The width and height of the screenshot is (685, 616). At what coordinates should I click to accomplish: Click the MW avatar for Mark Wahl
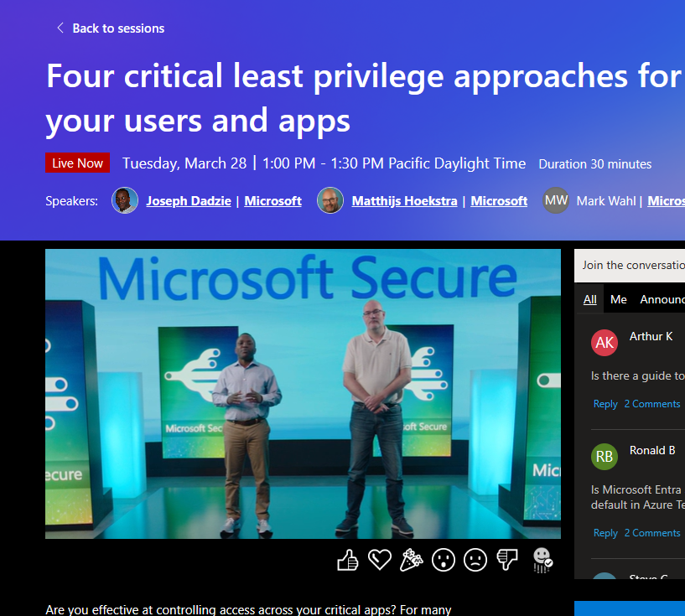(x=556, y=200)
